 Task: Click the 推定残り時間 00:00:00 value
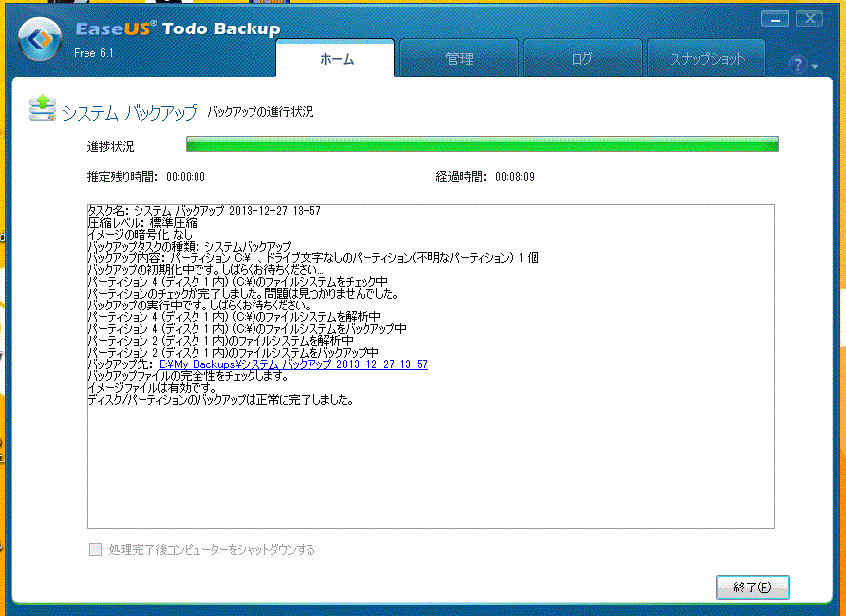coord(186,177)
